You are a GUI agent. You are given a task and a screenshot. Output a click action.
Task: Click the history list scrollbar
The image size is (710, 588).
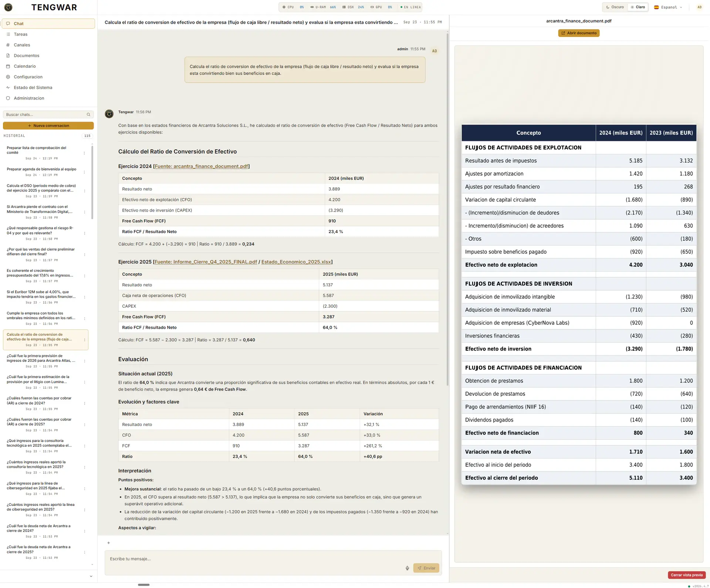92,182
